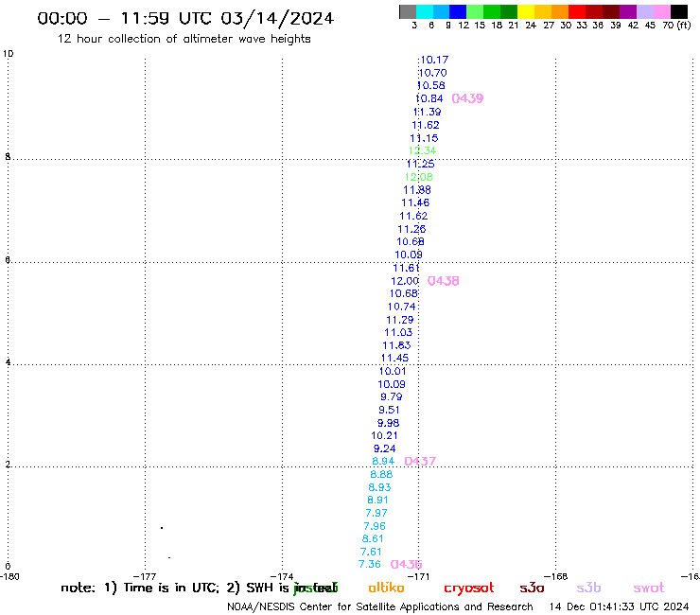Screen dimensions: 700x615
Task: Click the wave height value 11.29
Action: [400, 320]
